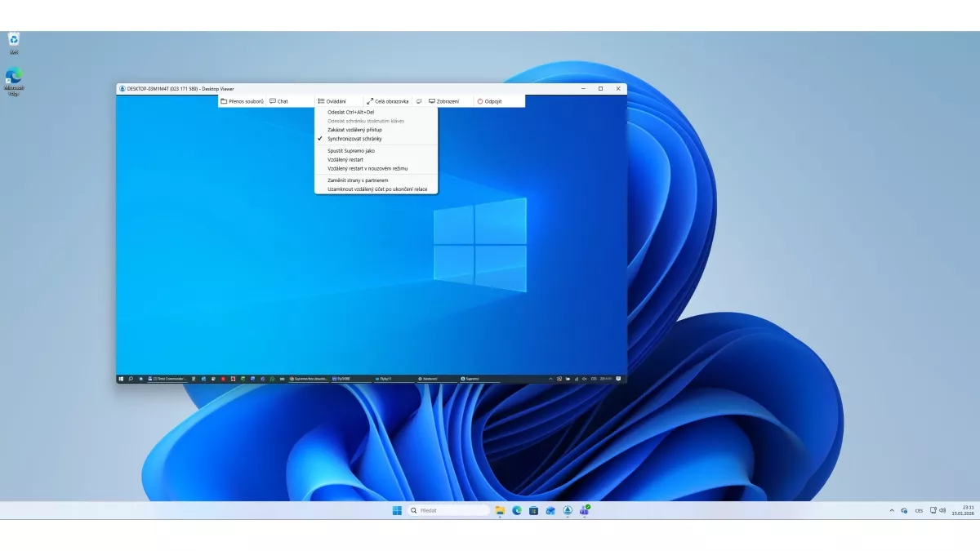Show hidden system tray icons chevron
The height and width of the screenshot is (551, 980).
tap(891, 510)
